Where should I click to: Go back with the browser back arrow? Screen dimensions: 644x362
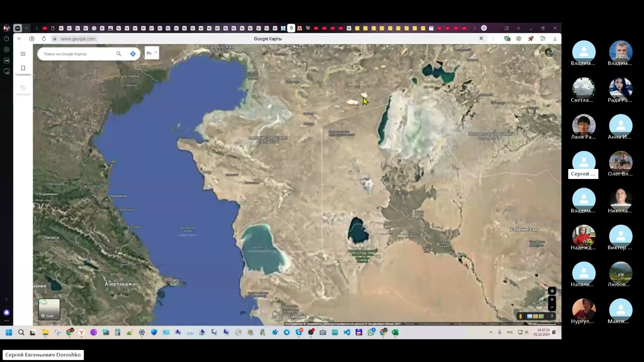tap(19, 39)
